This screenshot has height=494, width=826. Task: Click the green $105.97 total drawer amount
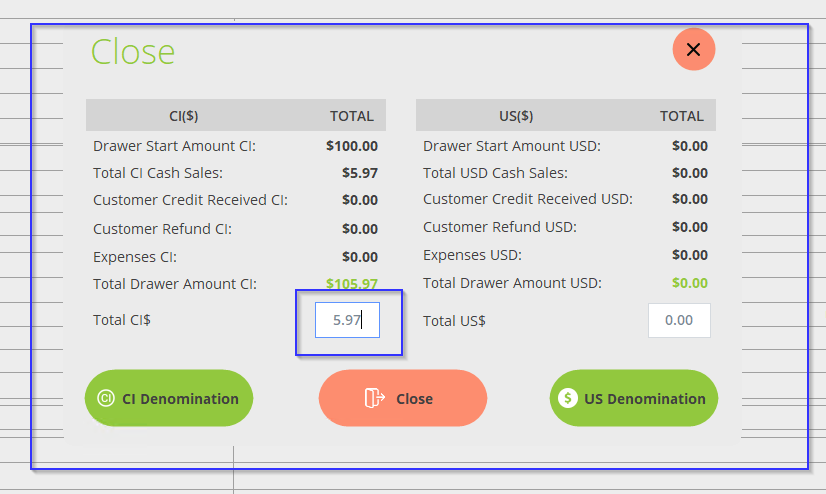tap(352, 284)
